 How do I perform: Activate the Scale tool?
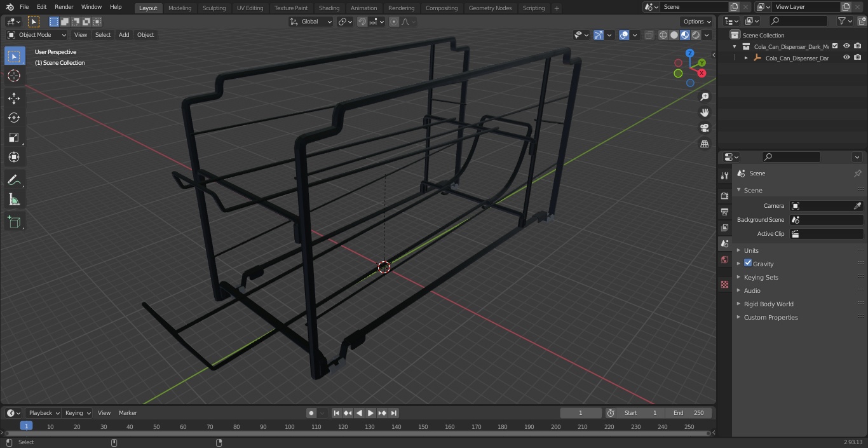pos(14,137)
